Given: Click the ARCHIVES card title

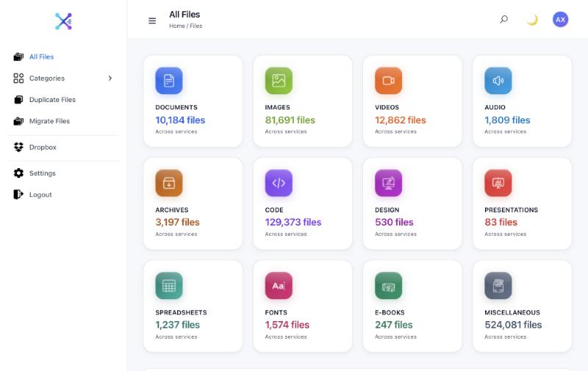Looking at the screenshot, I should (172, 210).
